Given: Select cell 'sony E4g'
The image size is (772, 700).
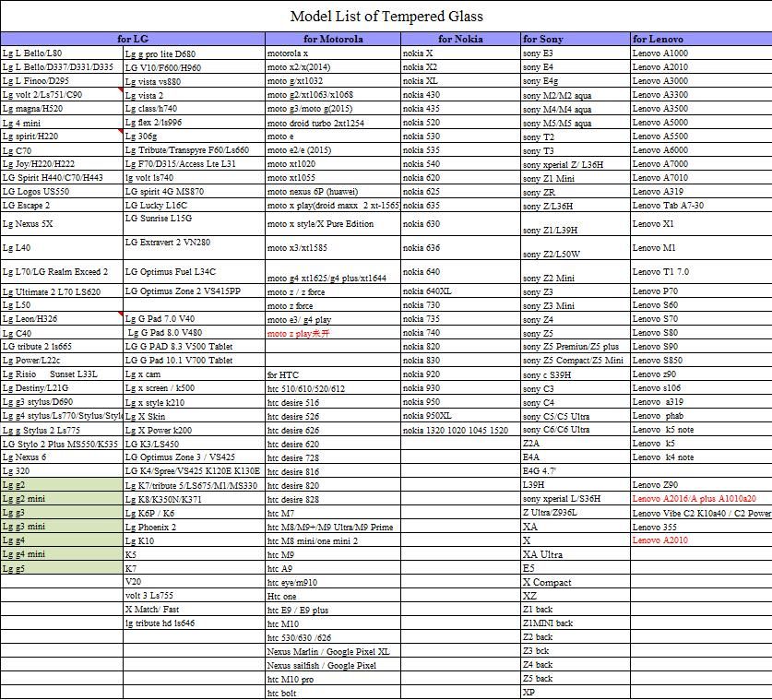Looking at the screenshot, I should (575, 81).
